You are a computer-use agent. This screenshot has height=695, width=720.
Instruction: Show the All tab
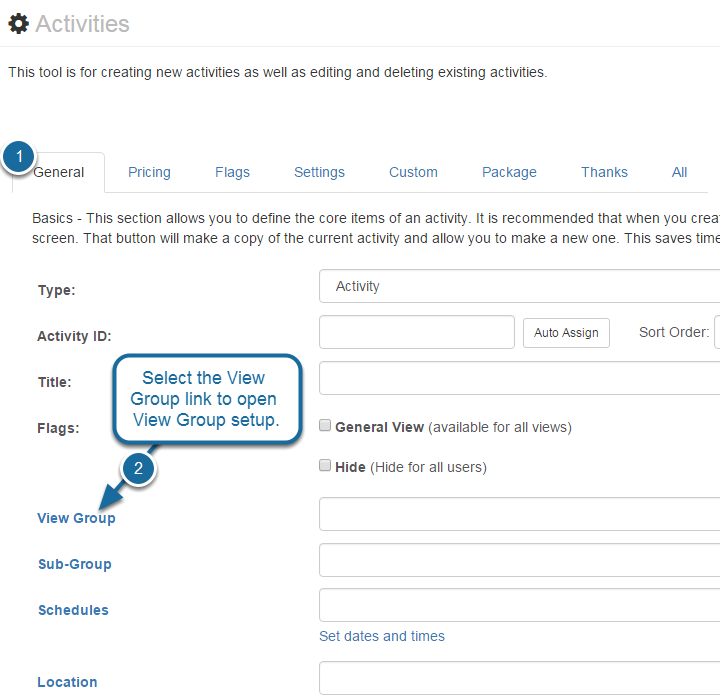679,172
